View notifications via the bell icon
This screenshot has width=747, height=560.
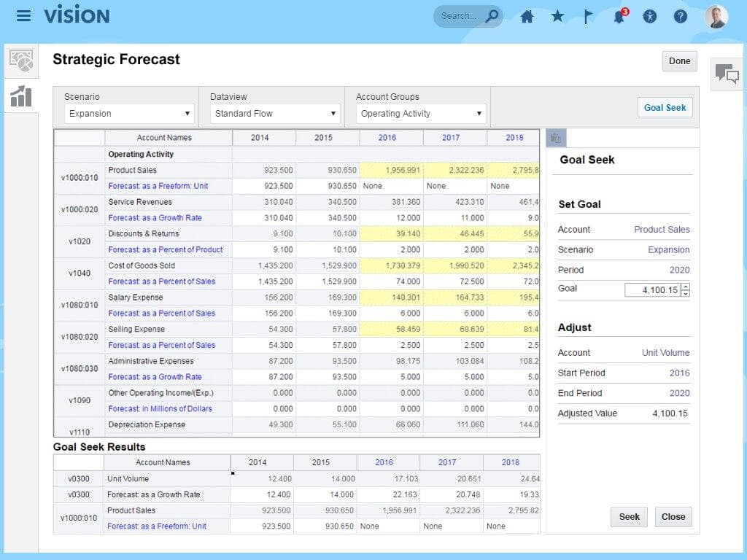tap(619, 15)
